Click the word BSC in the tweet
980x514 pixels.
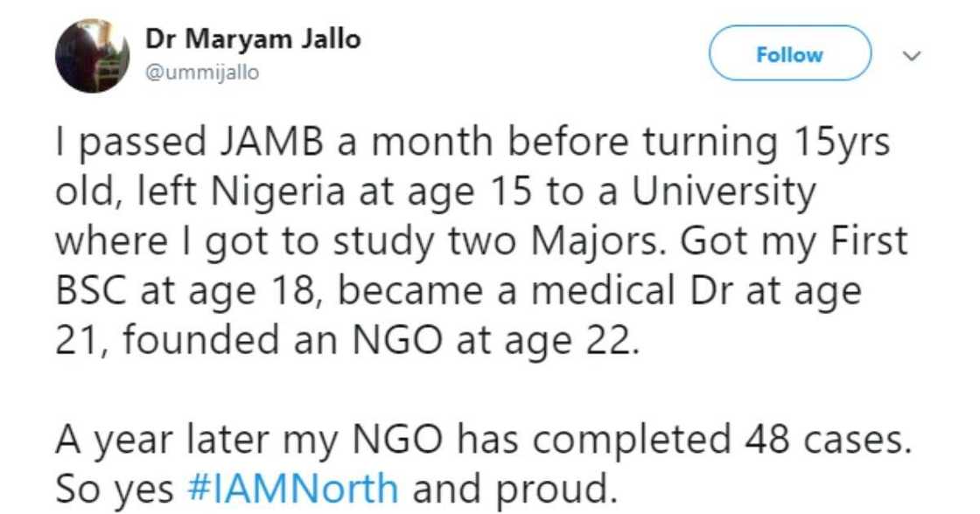(x=95, y=290)
